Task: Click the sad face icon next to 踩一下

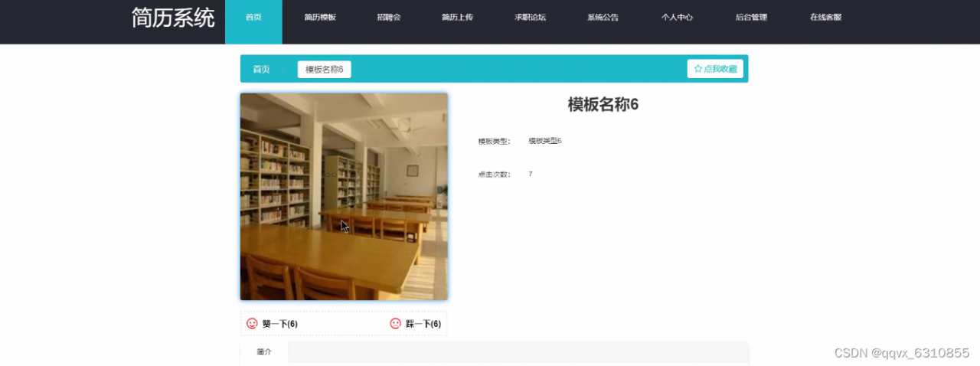Action: pyautogui.click(x=395, y=324)
